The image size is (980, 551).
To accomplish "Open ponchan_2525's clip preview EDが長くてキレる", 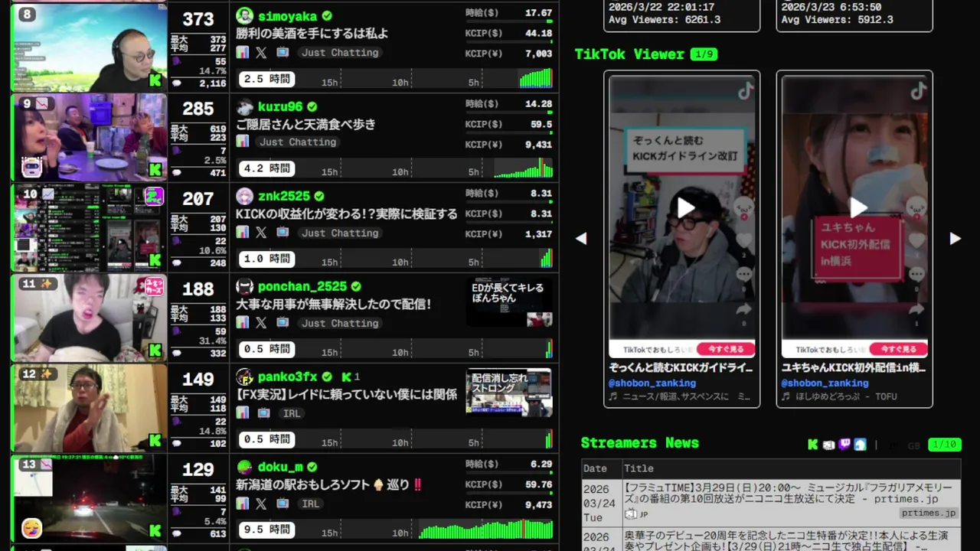I will [510, 303].
